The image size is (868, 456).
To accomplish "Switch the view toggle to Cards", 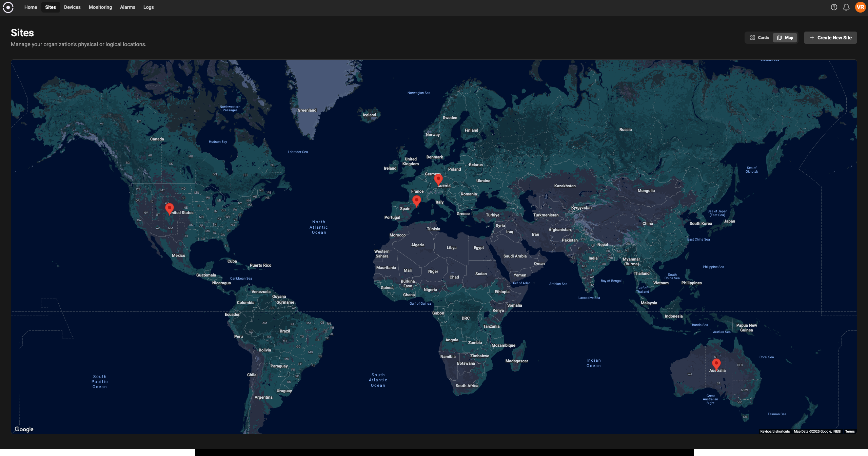I will tap(759, 37).
